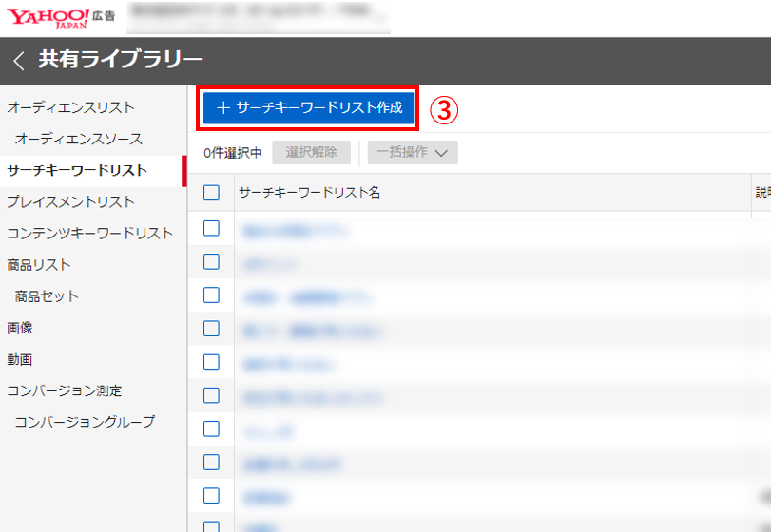Check the third row checkbox in list
This screenshot has width=771, height=532.
tap(212, 295)
